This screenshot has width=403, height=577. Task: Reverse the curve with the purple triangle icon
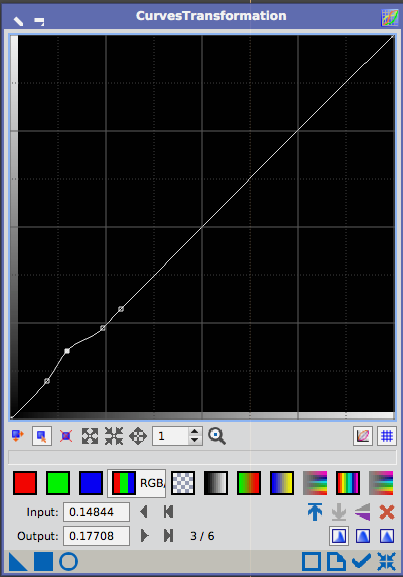coord(363,512)
